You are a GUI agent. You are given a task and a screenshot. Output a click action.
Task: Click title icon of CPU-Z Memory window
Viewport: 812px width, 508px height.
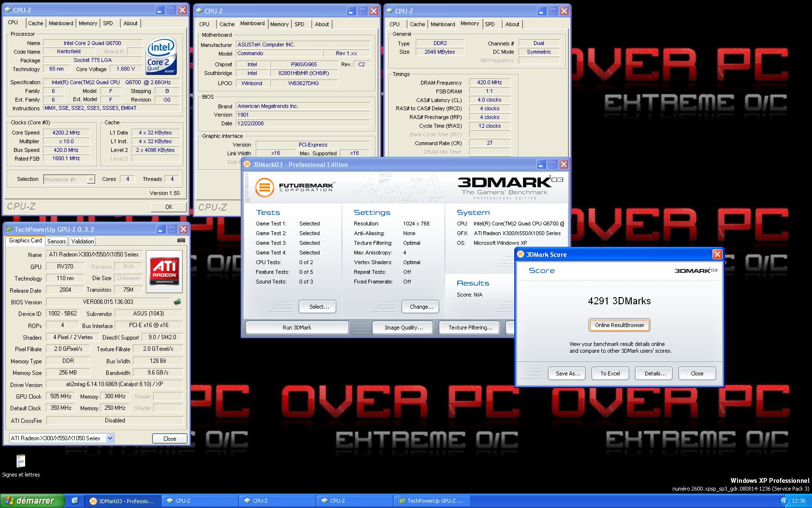pos(389,11)
